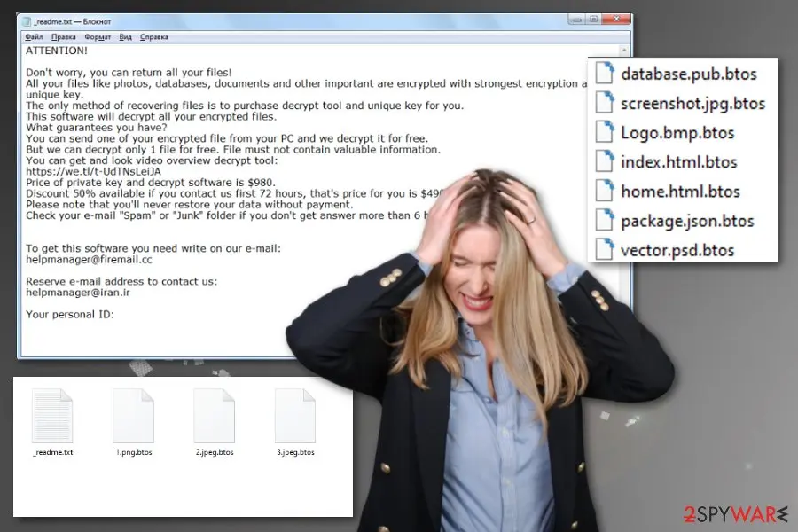
Task: Click the Logo.bmp.btos file name
Action: (677, 133)
